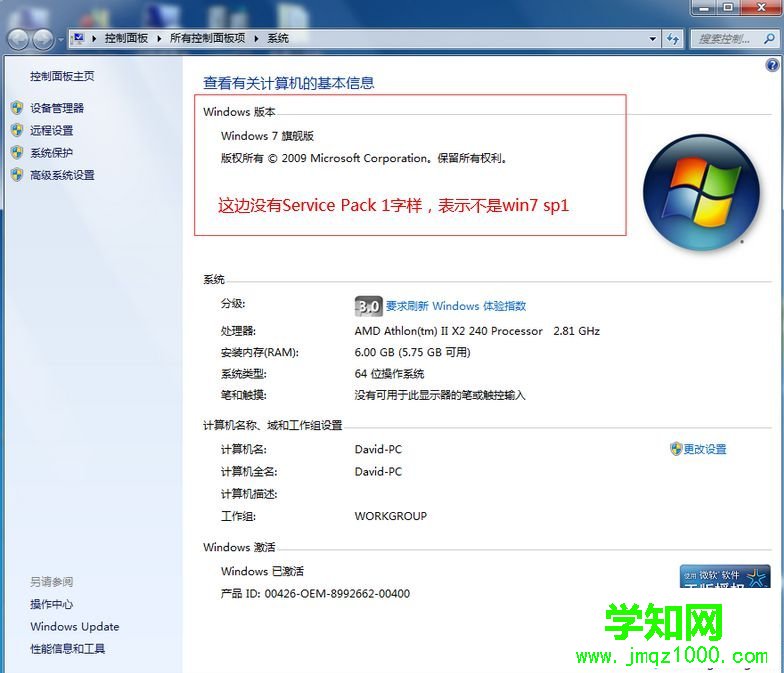
Task: Click shield icon beside 设备管理器
Action: (x=18, y=108)
